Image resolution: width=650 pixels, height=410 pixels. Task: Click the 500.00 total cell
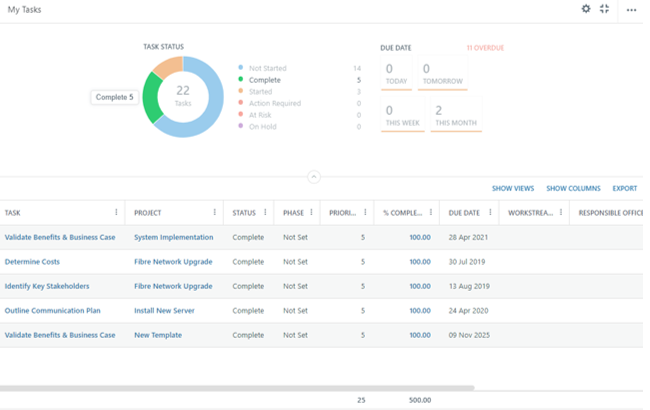coord(420,400)
